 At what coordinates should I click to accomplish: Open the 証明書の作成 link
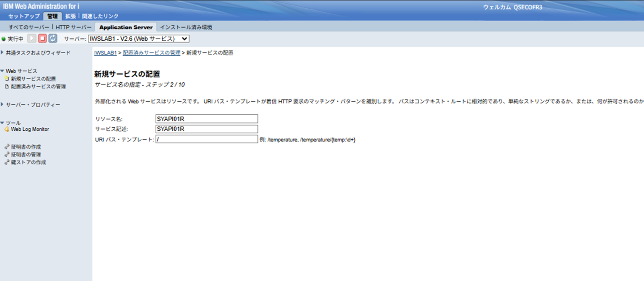26,147
